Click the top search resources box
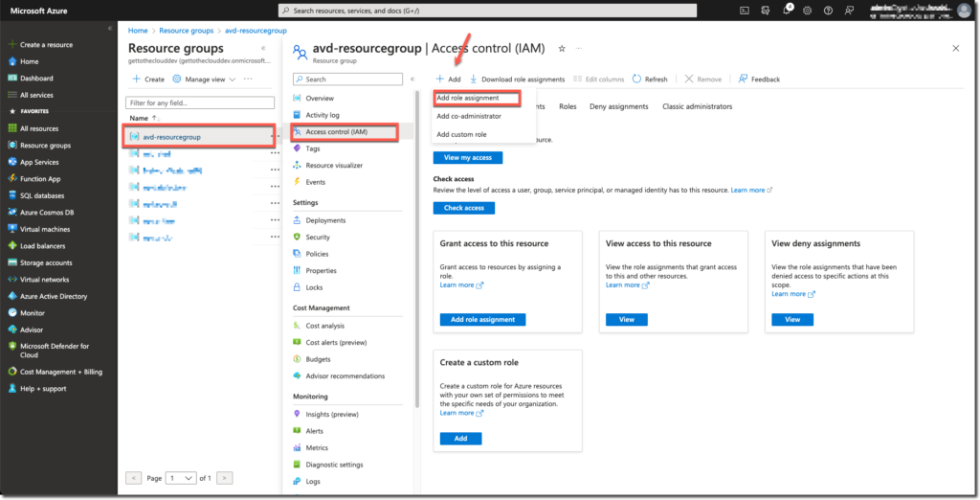The height and width of the screenshot is (500, 980). 487,11
